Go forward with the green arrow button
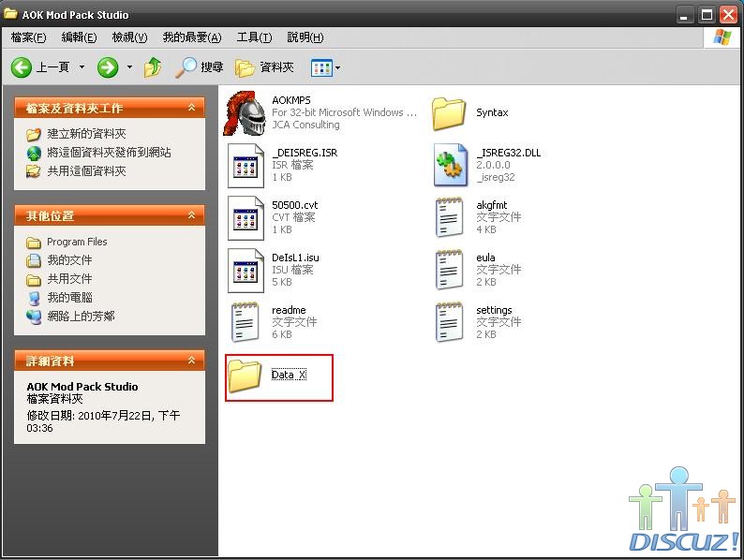Screen dimensions: 744x560 [108, 67]
